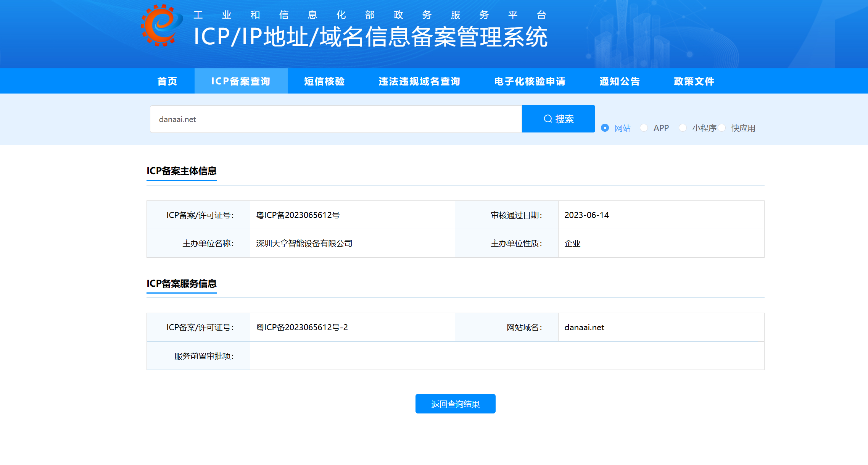Focus the danaai.net search input field
The width and height of the screenshot is (868, 465).
[336, 119]
